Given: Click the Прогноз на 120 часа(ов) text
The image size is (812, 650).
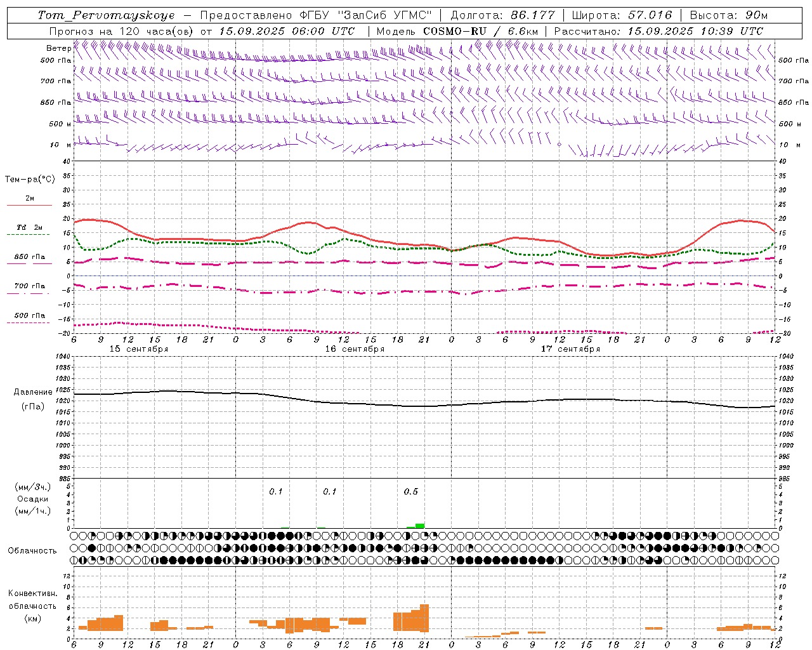Looking at the screenshot, I should coord(122,31).
